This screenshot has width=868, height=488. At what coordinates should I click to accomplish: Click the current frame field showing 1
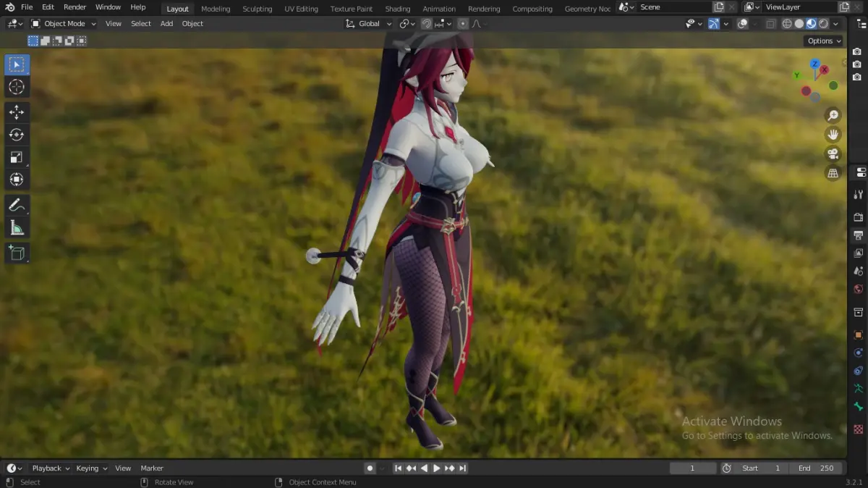tap(692, 468)
